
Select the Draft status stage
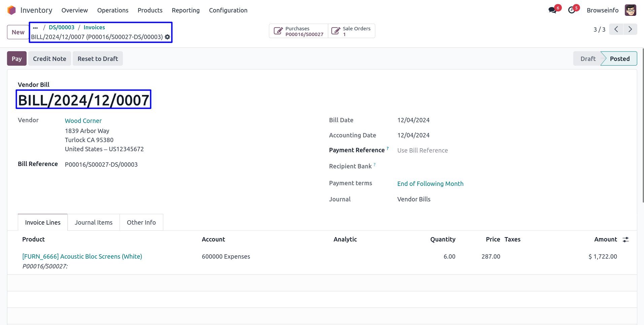[x=587, y=59]
